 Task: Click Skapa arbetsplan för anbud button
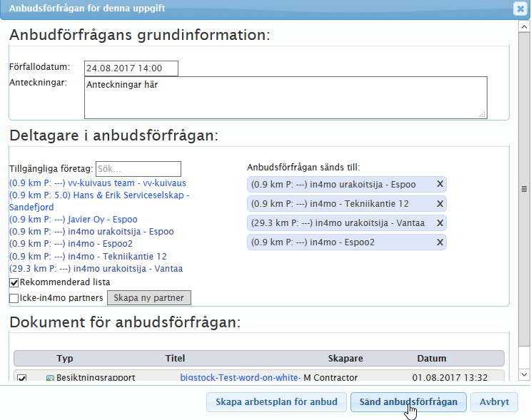click(x=277, y=402)
